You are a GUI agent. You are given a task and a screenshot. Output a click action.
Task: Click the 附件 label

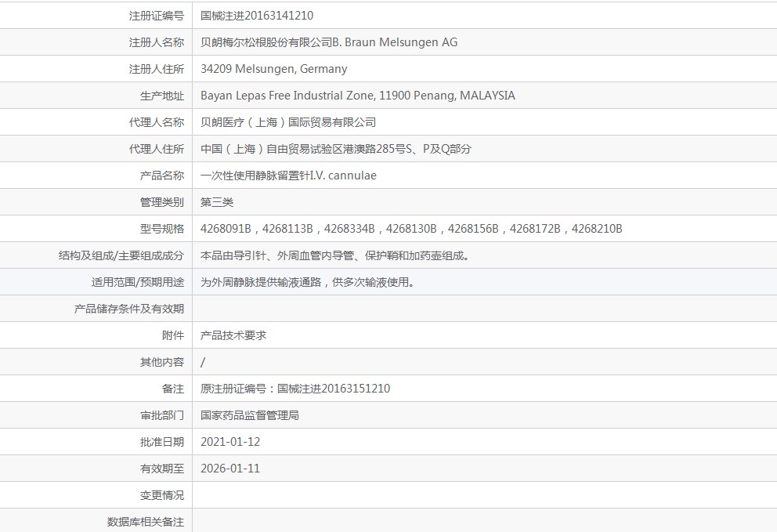(173, 335)
